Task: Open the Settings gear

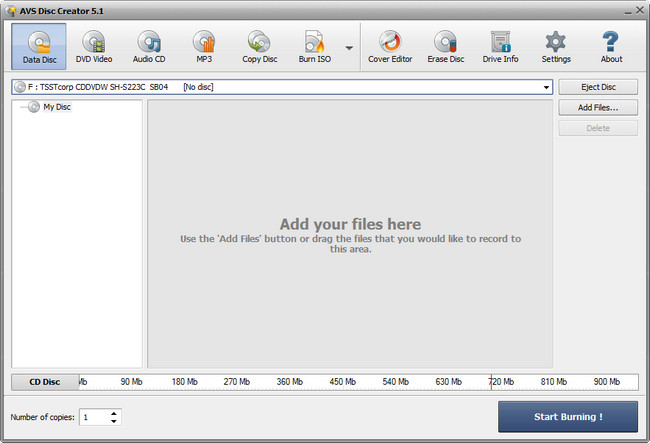Action: click(556, 47)
